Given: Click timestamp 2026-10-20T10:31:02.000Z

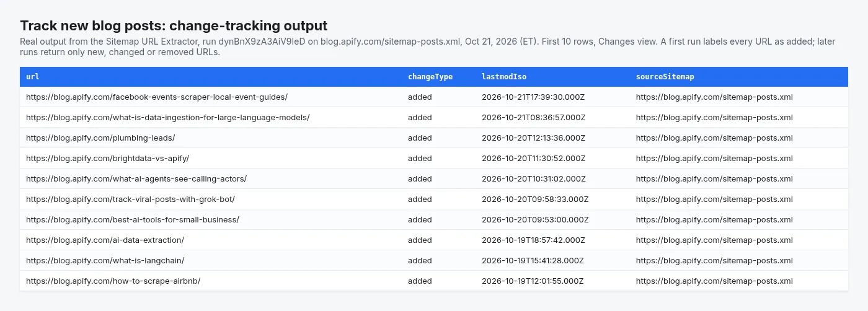Looking at the screenshot, I should coord(533,179).
